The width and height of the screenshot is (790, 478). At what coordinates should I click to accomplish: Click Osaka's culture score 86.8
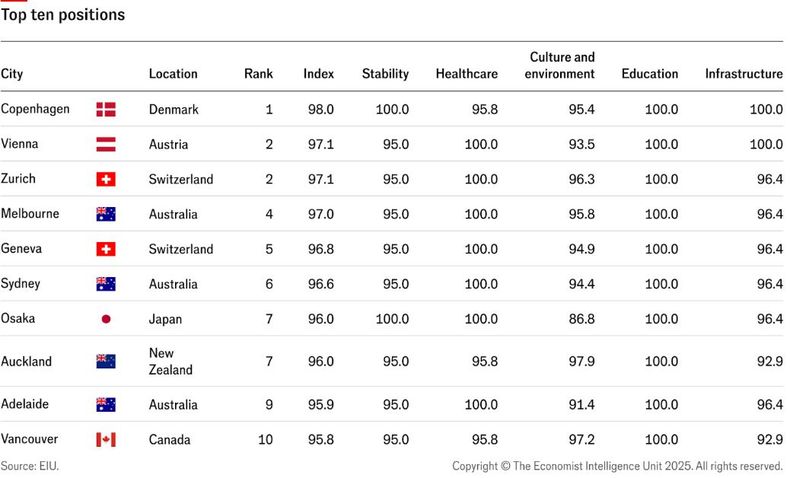click(581, 319)
